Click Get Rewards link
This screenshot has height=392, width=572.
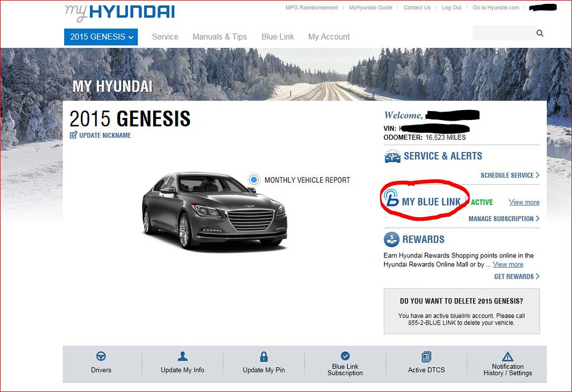click(x=517, y=277)
